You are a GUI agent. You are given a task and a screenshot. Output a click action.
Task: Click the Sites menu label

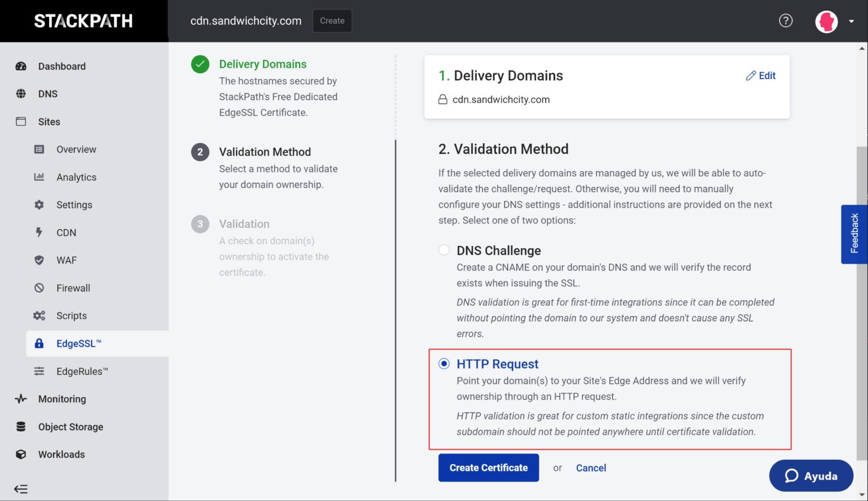pos(49,121)
